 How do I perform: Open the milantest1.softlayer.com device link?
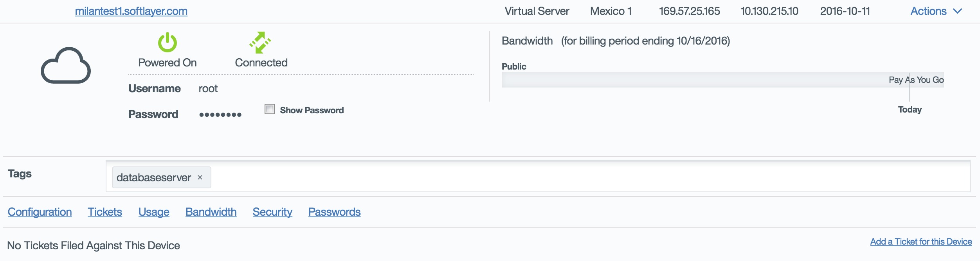(x=131, y=11)
